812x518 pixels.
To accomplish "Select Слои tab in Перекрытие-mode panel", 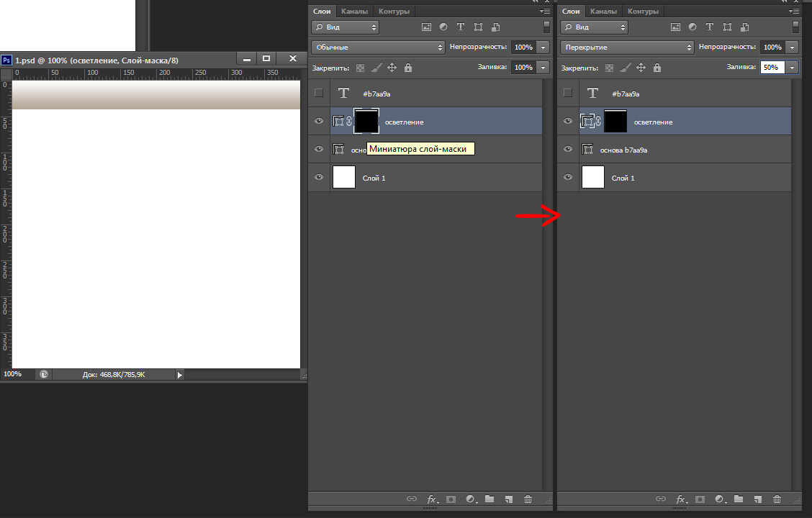I will point(571,11).
